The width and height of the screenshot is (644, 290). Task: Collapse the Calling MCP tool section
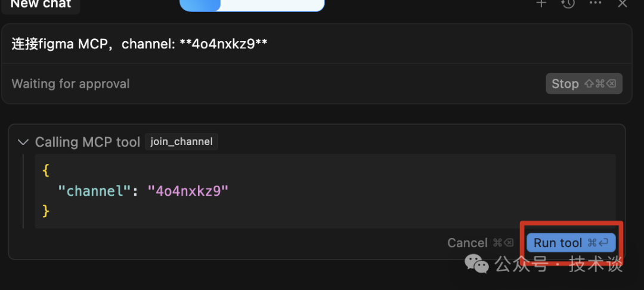click(23, 142)
